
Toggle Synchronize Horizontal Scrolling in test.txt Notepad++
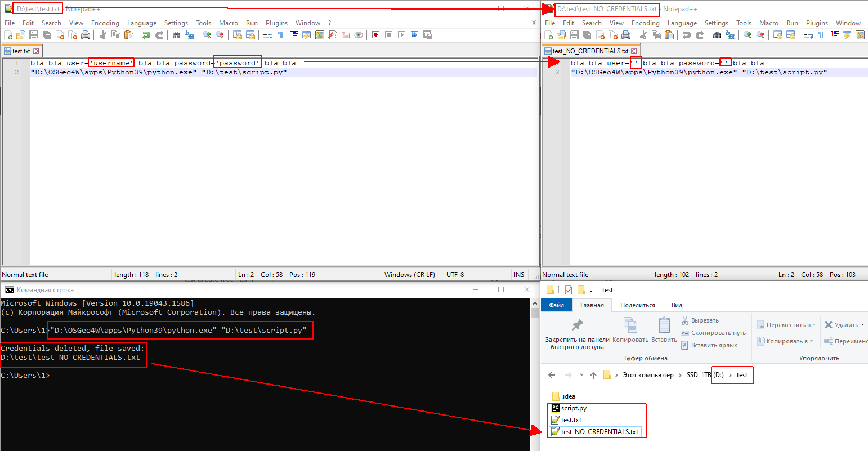(x=250, y=35)
